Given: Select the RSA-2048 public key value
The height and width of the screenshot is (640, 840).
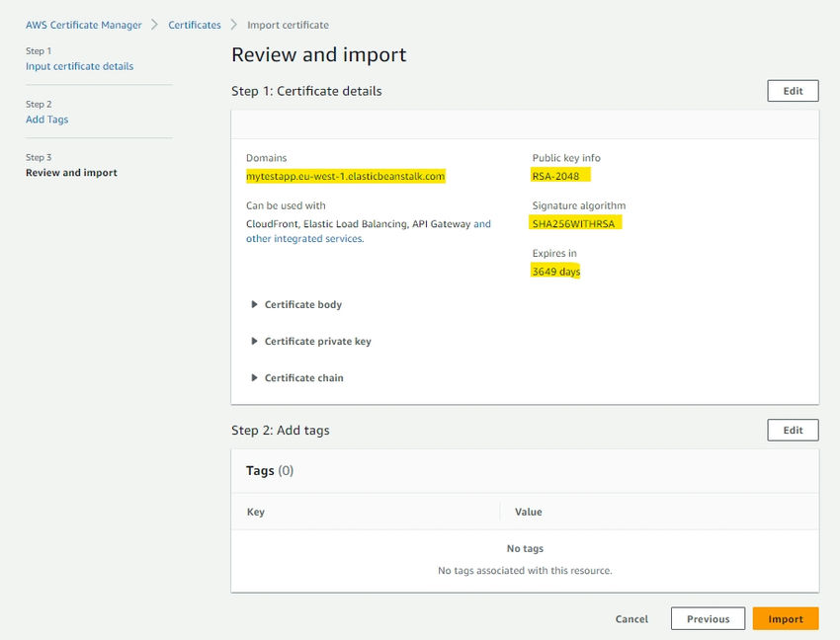Looking at the screenshot, I should (555, 176).
